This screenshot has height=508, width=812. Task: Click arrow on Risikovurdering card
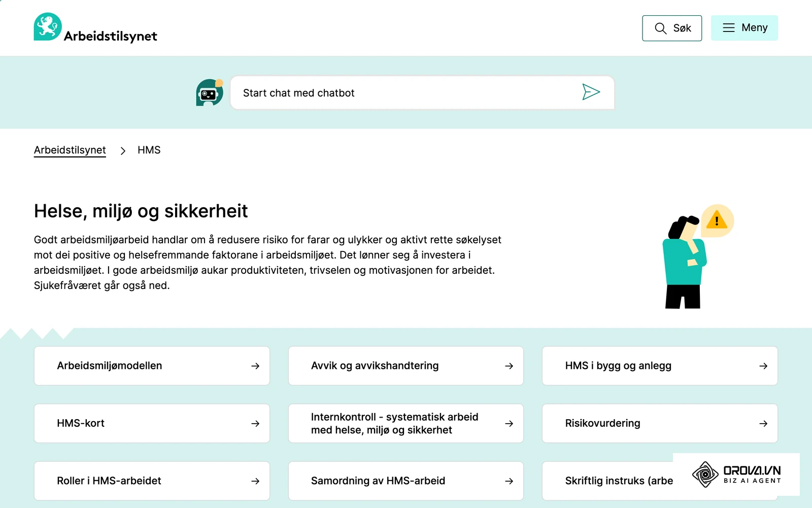(x=763, y=423)
